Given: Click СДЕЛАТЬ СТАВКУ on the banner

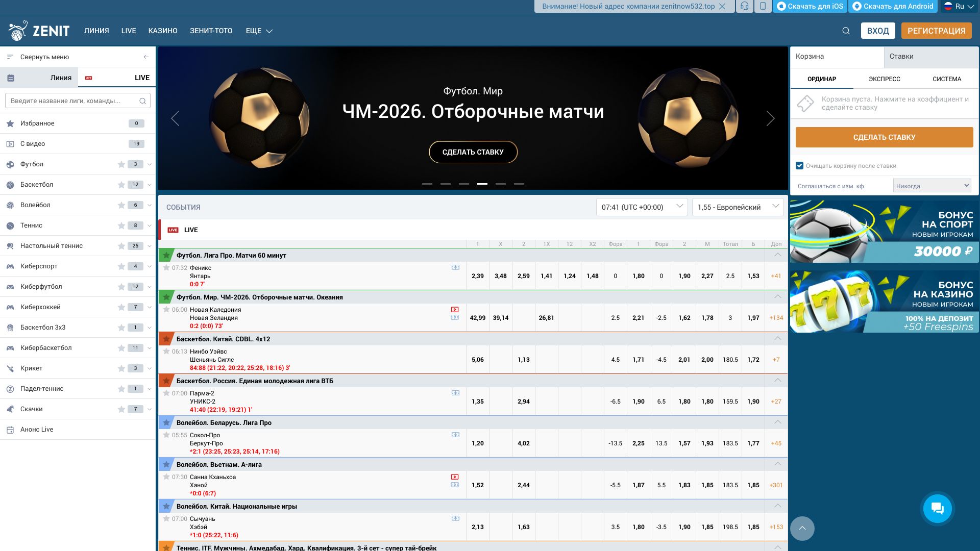Looking at the screenshot, I should tap(473, 152).
